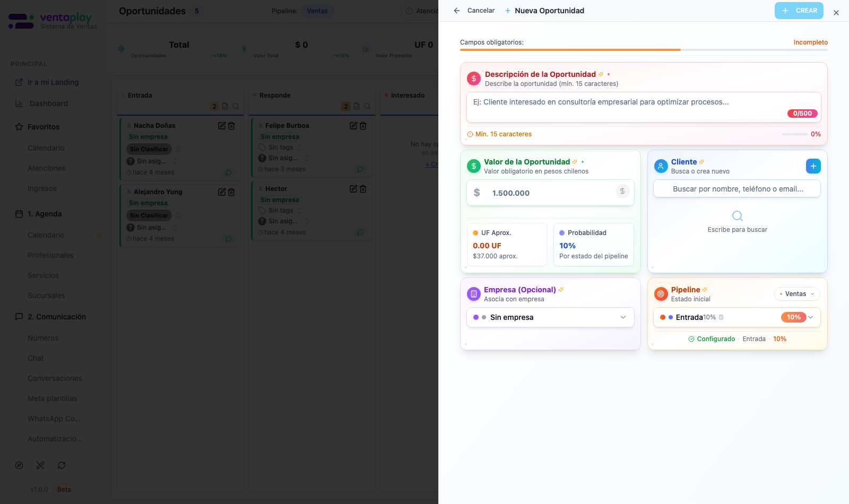Click the crossed tools icon at sidebar bottom
Viewport: 849px width, 504px height.
(40, 465)
